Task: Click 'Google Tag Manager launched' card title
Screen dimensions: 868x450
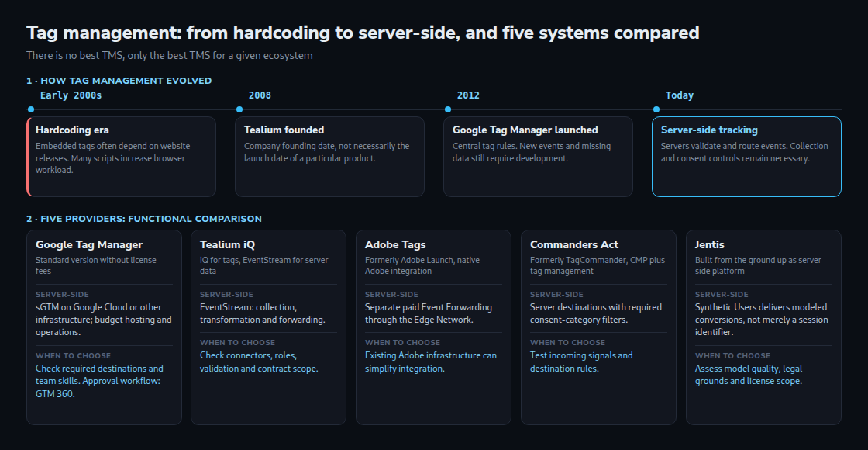Action: tap(525, 130)
